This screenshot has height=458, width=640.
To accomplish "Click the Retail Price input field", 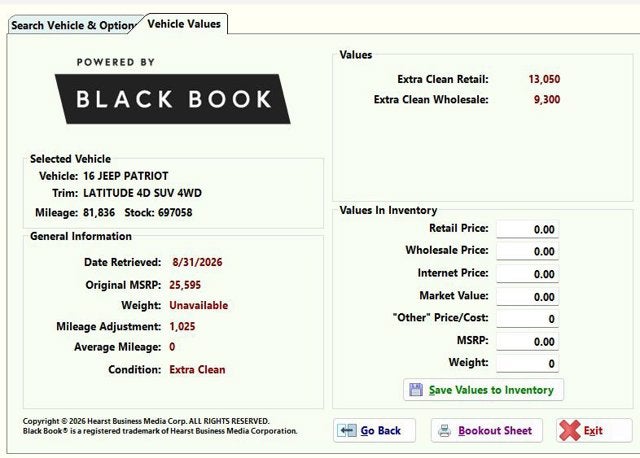I will coord(527,229).
